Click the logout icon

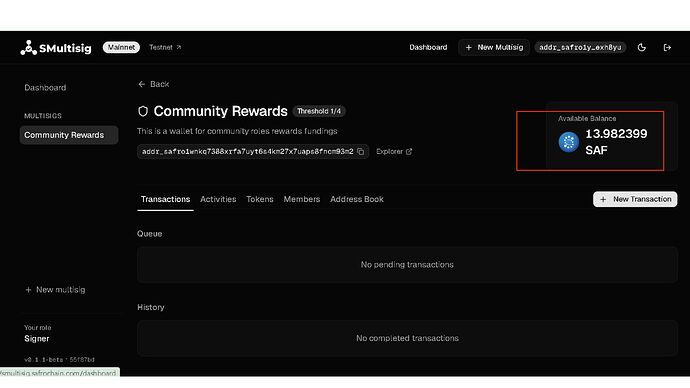click(x=667, y=47)
